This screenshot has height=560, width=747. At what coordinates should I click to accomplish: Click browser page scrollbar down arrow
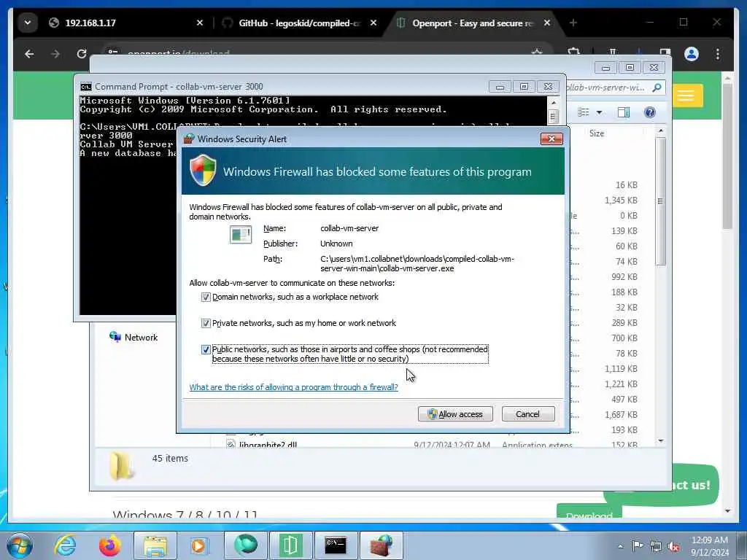727,511
